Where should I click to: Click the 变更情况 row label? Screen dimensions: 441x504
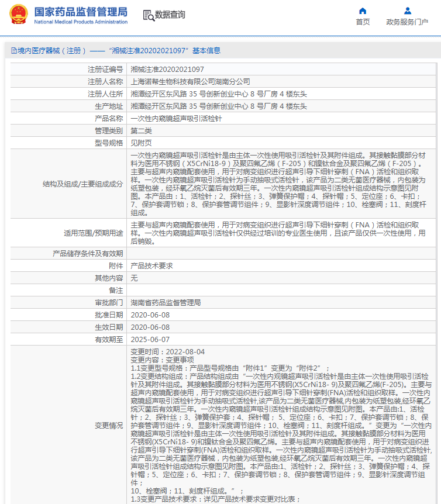coord(109,425)
